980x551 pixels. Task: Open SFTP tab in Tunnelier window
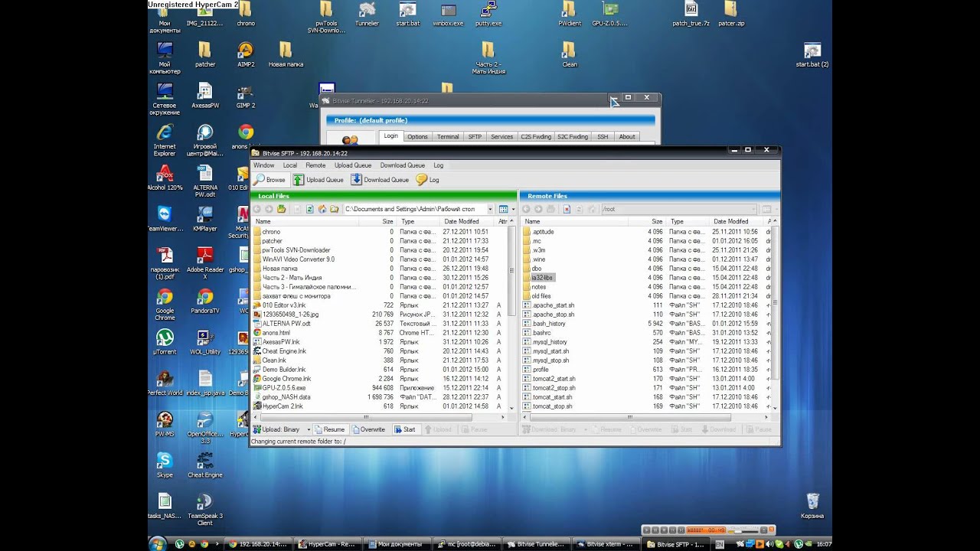tap(475, 137)
